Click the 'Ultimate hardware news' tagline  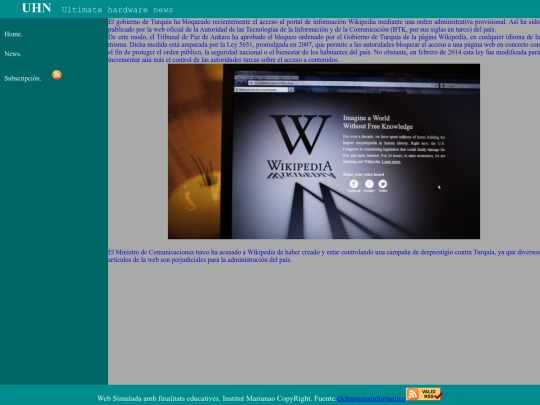point(117,10)
